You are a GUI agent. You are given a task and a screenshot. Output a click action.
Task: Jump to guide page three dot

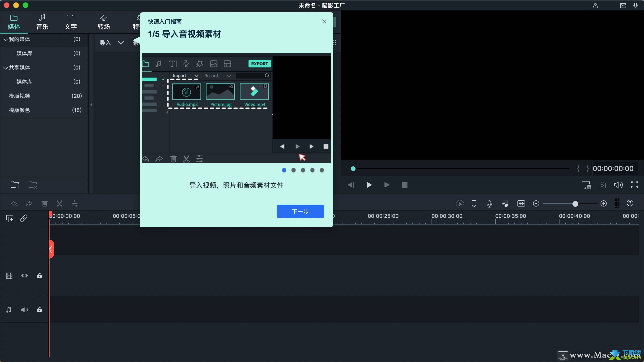tap(303, 170)
